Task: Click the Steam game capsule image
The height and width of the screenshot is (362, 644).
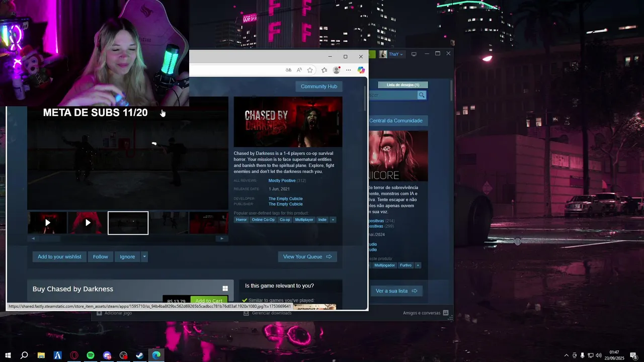Action: (398, 156)
